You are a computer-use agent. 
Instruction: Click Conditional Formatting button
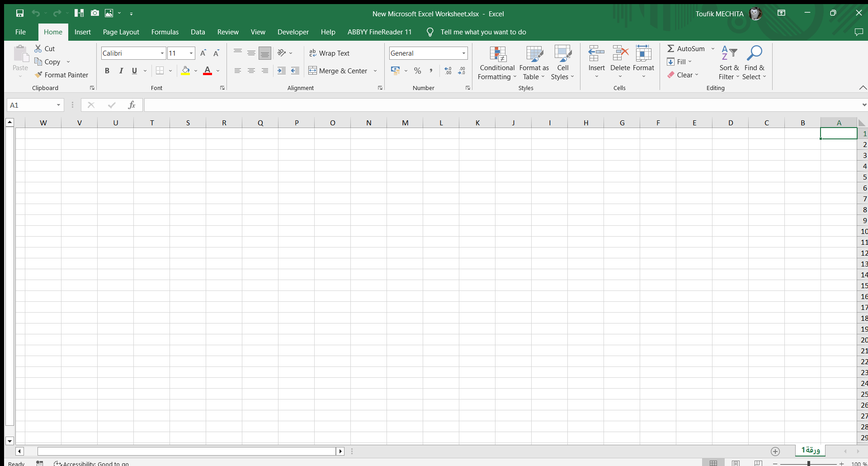pos(497,63)
